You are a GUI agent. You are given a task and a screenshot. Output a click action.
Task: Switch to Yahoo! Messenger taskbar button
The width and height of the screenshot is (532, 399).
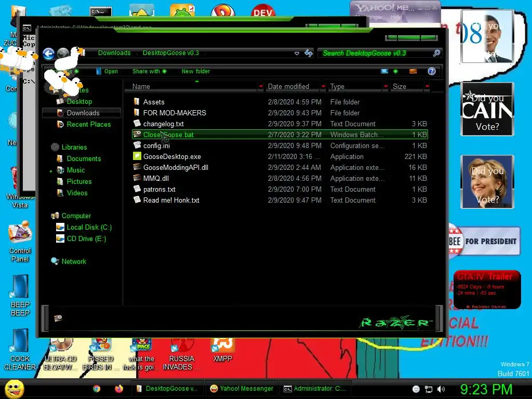coord(242,389)
